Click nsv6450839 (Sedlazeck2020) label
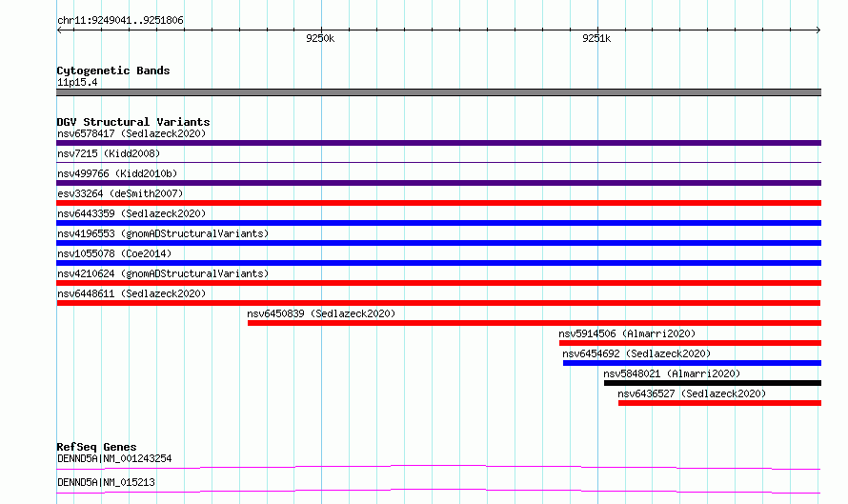 click(x=321, y=313)
